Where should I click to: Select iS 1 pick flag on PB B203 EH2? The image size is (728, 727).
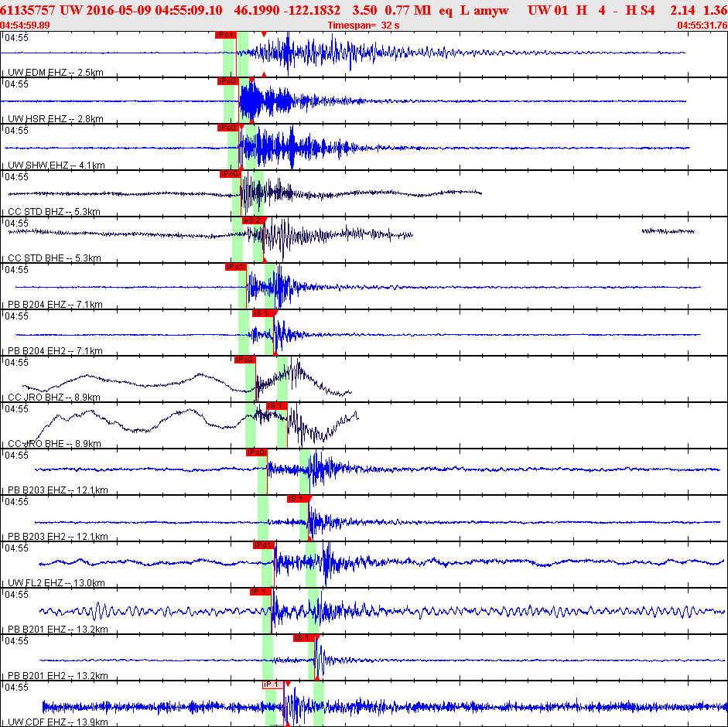click(298, 499)
